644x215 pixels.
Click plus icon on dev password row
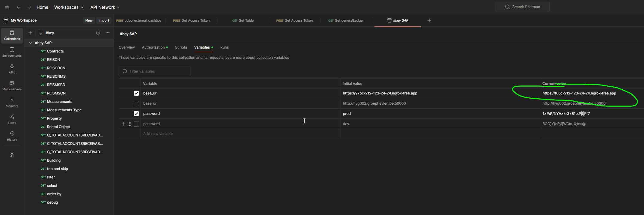[124, 124]
